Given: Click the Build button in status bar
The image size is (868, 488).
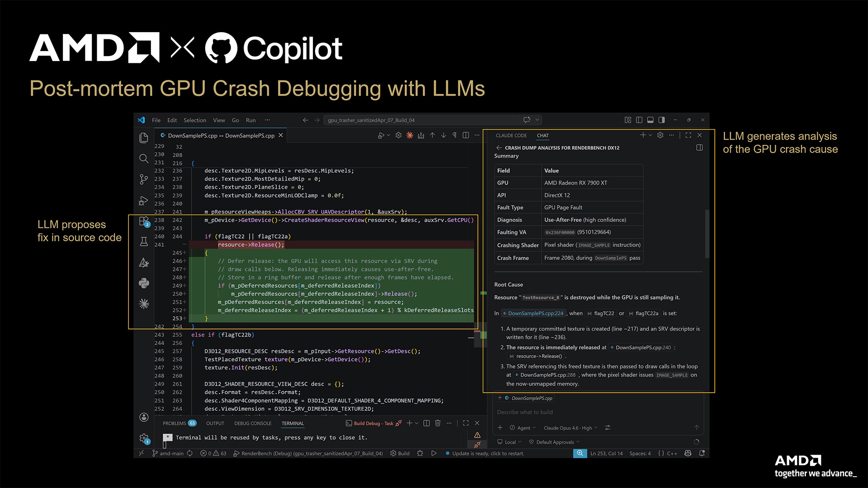Looking at the screenshot, I should pos(400,453).
